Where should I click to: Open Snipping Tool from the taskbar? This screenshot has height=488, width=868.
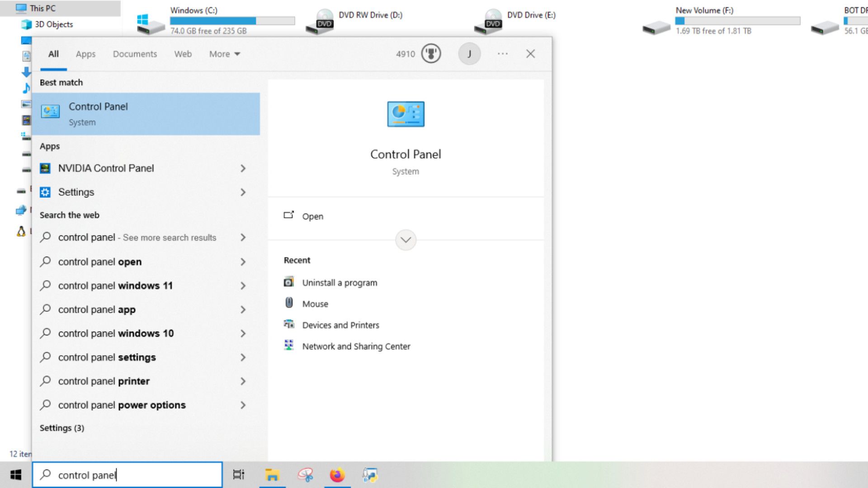tap(305, 475)
